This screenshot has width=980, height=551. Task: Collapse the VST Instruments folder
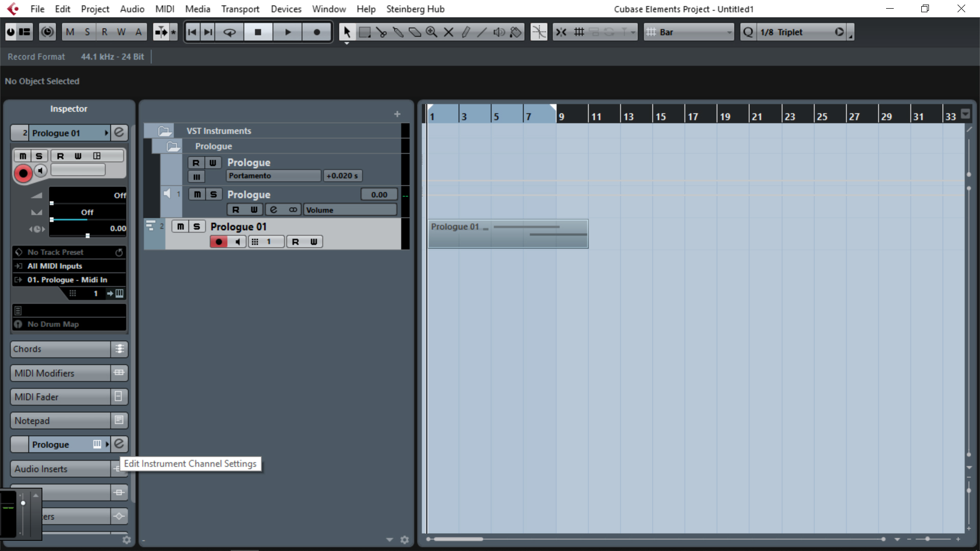(165, 131)
